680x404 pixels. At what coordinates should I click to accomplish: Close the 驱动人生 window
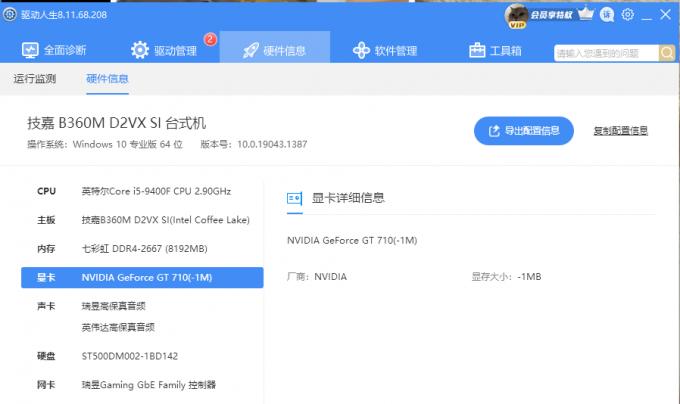666,15
